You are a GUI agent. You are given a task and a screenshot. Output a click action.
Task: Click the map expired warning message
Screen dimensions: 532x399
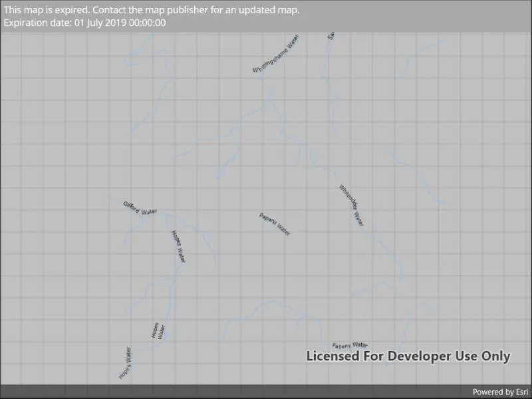[x=152, y=10]
